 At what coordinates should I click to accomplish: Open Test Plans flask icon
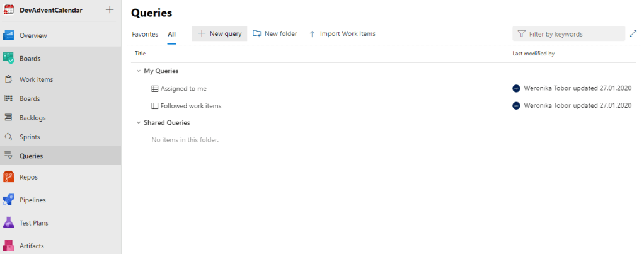[x=9, y=222]
